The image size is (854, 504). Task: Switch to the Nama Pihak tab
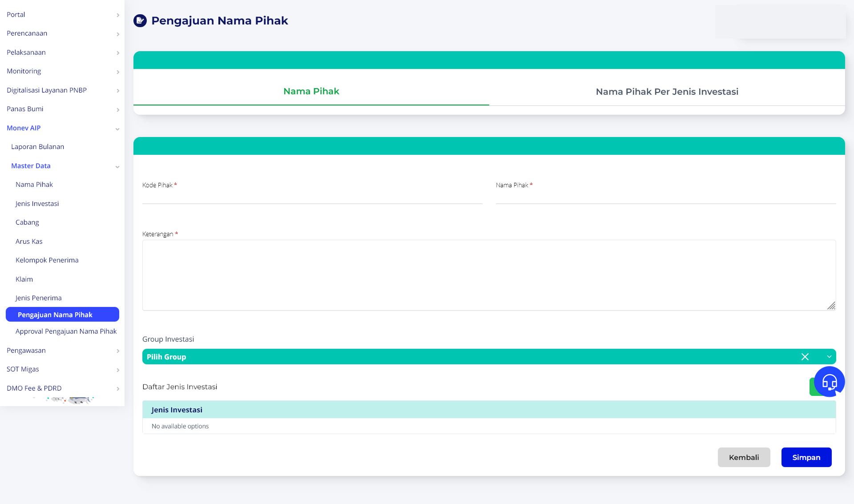(311, 91)
